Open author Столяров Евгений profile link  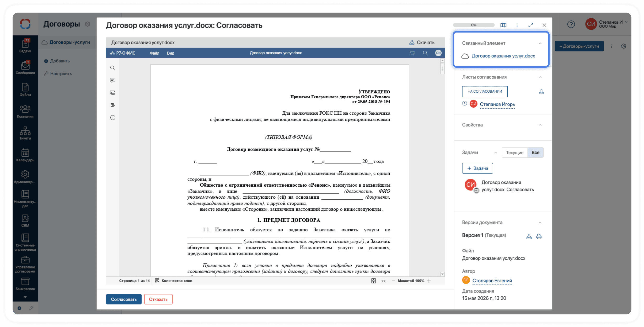tap(492, 281)
